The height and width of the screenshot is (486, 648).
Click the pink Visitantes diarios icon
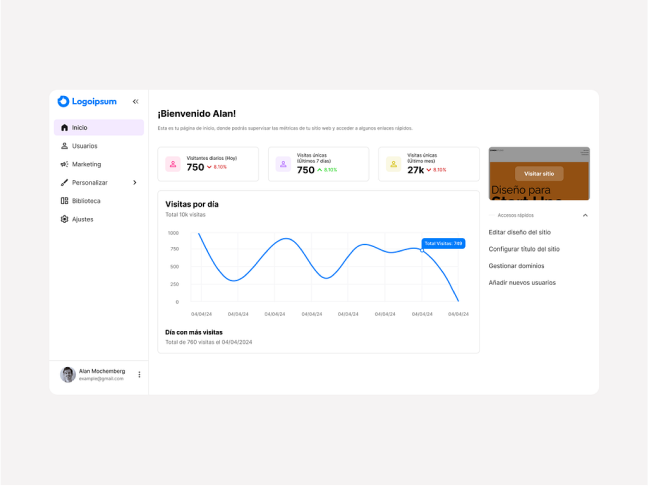pos(173,164)
